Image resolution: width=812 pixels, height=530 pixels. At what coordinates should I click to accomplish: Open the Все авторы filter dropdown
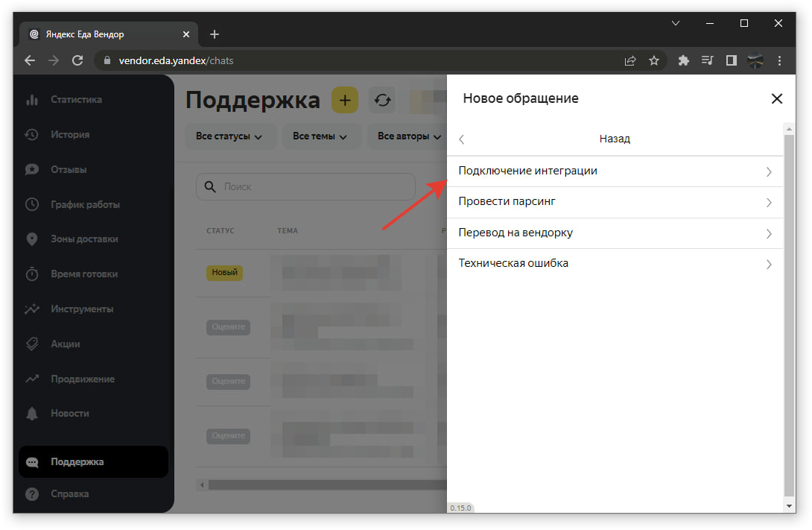tap(409, 136)
